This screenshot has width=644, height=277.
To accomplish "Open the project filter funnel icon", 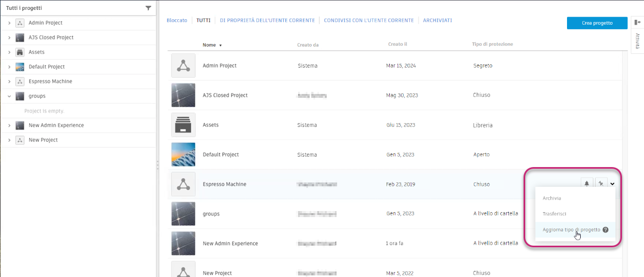I will coord(148,8).
